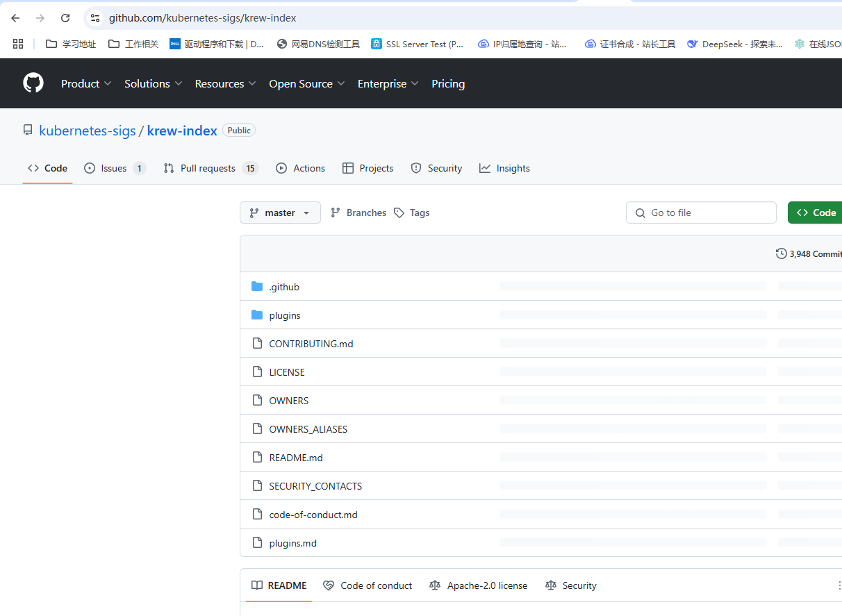Open the Actions tab
Screen dimensions: 842x616
point(300,168)
